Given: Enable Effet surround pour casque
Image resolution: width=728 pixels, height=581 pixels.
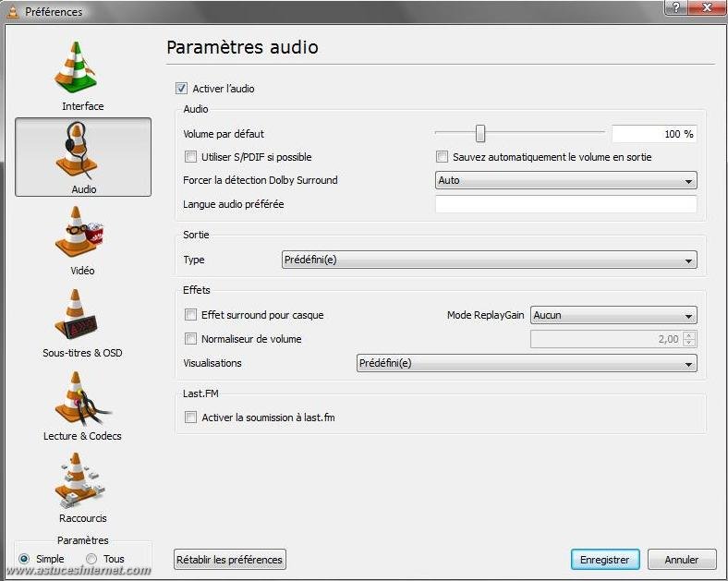Looking at the screenshot, I should [190, 315].
